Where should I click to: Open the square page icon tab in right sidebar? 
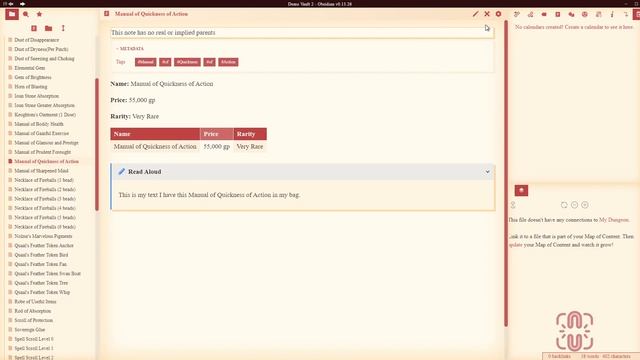click(x=558, y=14)
